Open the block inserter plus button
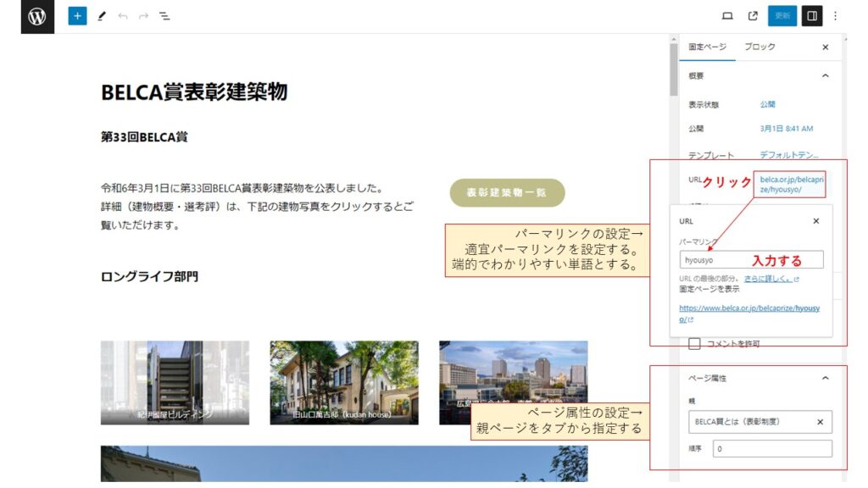Viewport: 868px width, 488px height. [x=77, y=16]
